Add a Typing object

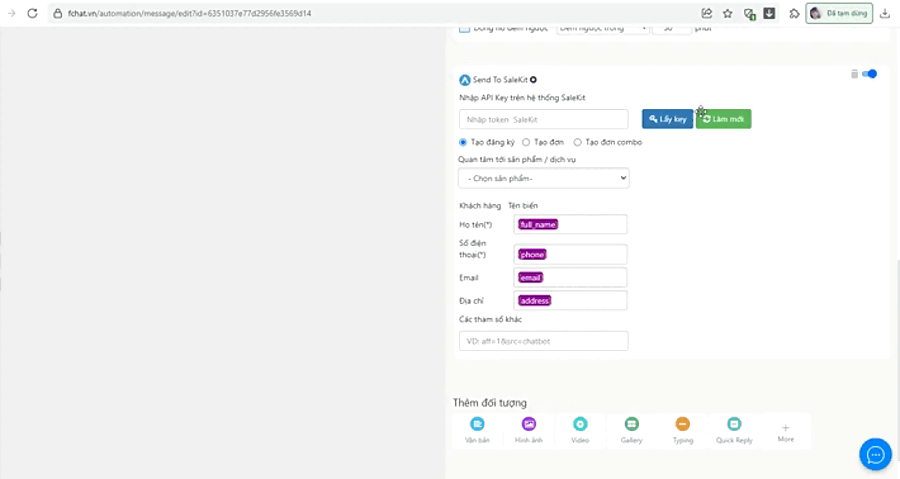click(x=682, y=430)
